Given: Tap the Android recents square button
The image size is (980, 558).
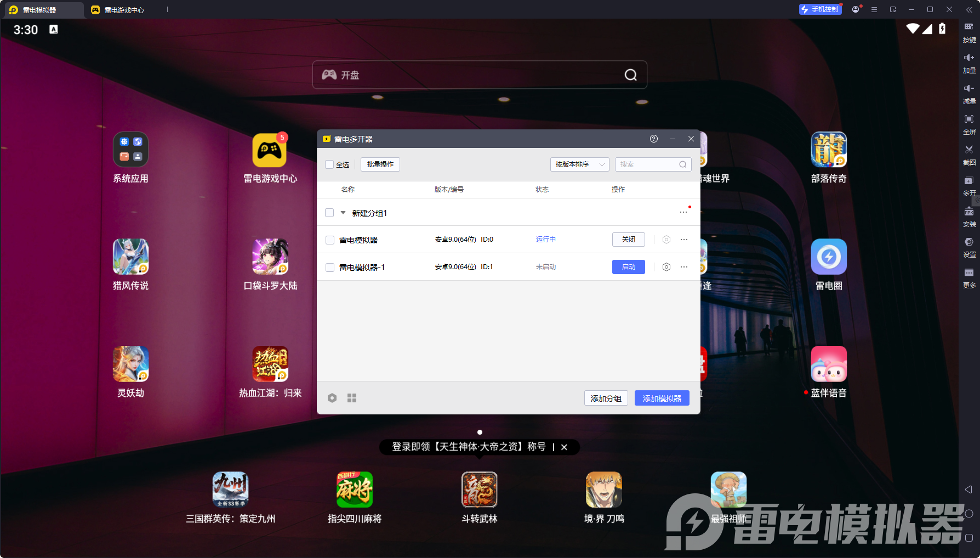Looking at the screenshot, I should click(968, 538).
